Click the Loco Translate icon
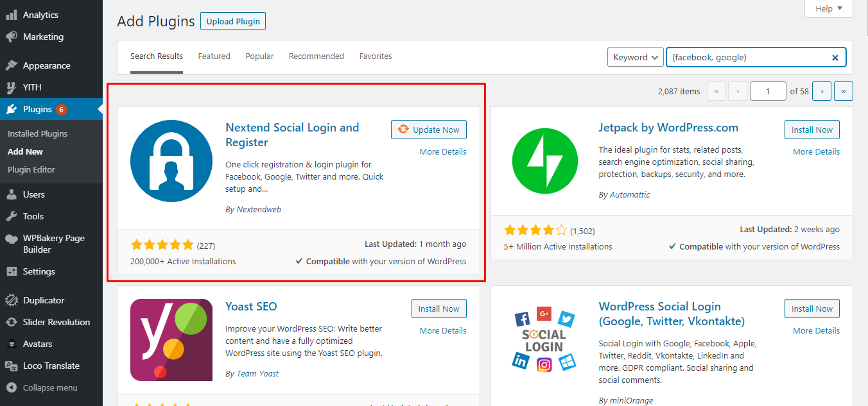This screenshot has width=868, height=406. [x=12, y=366]
